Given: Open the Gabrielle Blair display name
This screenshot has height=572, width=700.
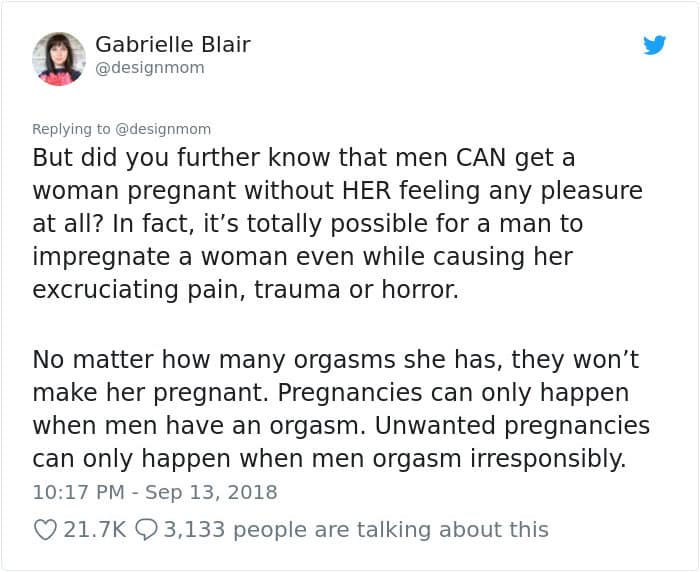Looking at the screenshot, I should [x=173, y=44].
